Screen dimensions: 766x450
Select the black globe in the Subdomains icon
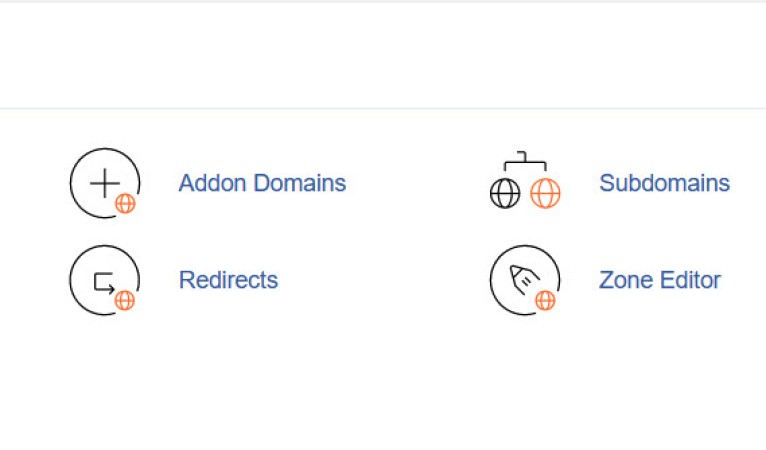[505, 193]
